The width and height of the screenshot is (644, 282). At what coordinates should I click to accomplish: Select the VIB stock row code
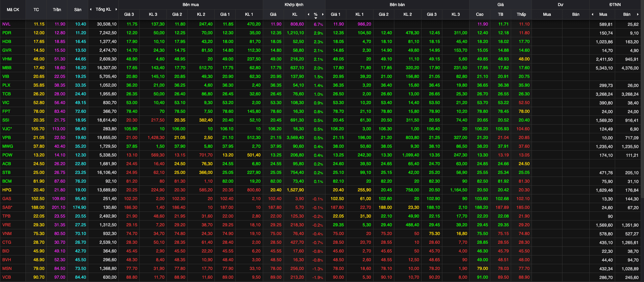tap(6, 77)
